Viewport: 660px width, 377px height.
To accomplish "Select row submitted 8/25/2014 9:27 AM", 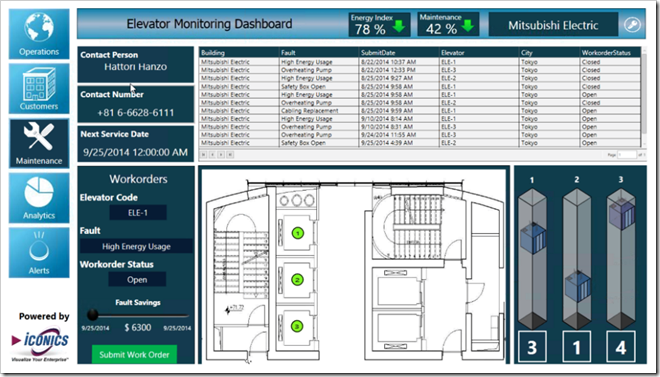I will coord(420,78).
